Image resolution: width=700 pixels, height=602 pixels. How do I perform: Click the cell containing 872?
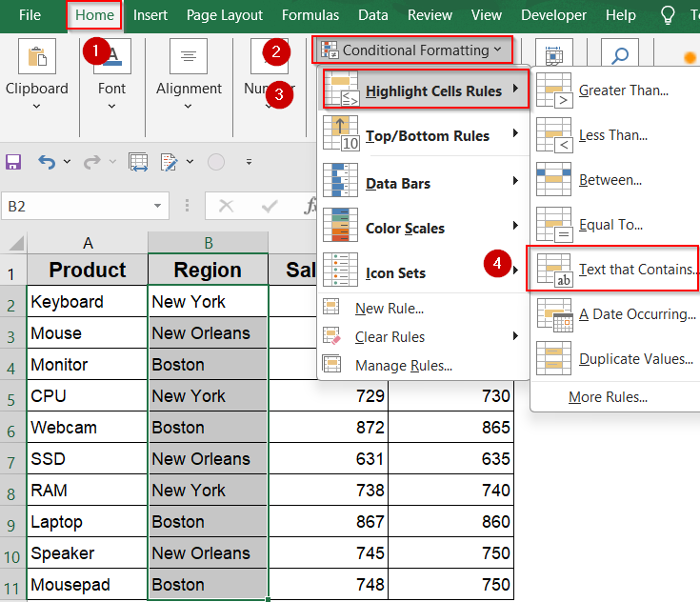[329, 428]
